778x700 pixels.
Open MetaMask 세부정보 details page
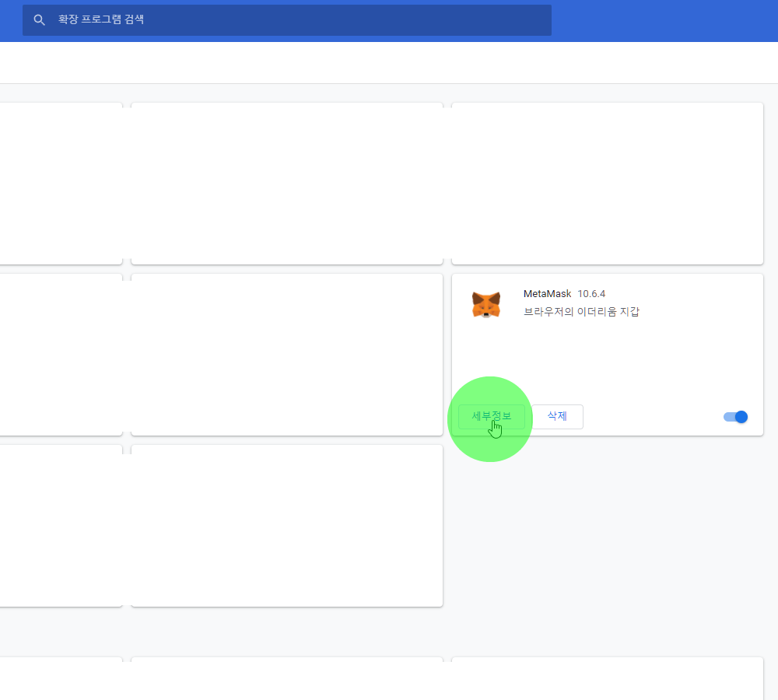pyautogui.click(x=492, y=417)
